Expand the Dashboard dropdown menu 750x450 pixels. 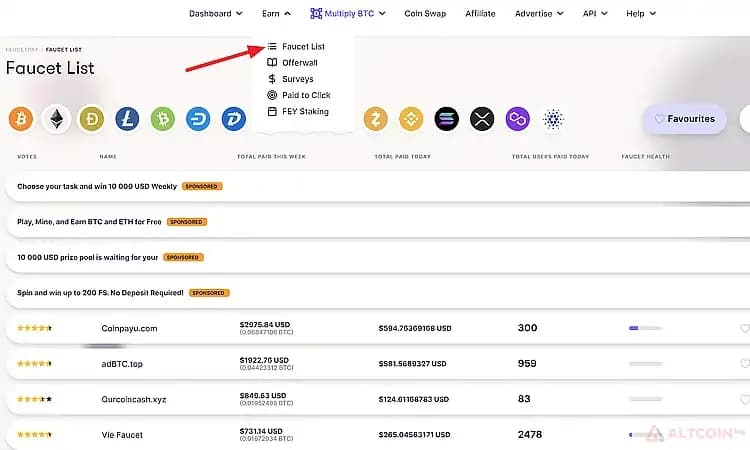click(x=216, y=13)
